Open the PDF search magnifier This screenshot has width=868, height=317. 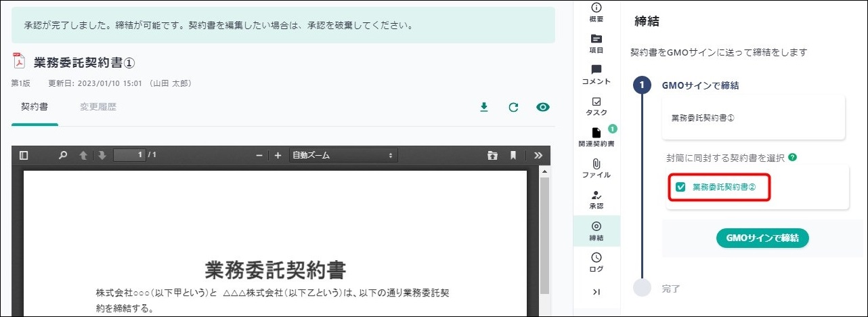coord(63,155)
